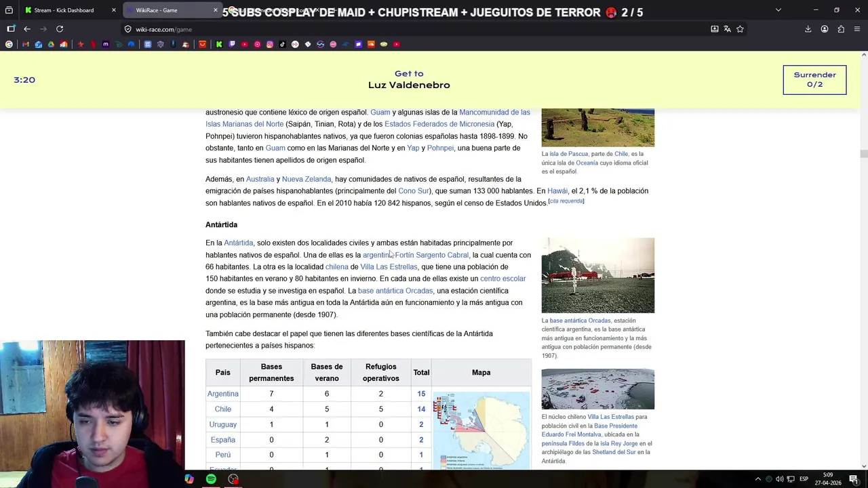This screenshot has width=868, height=488.
Task: Open the Cono Sur link
Action: coord(412,191)
